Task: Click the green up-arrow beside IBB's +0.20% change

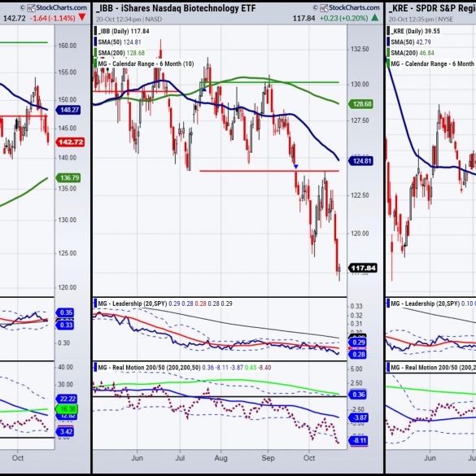Action: tap(375, 18)
